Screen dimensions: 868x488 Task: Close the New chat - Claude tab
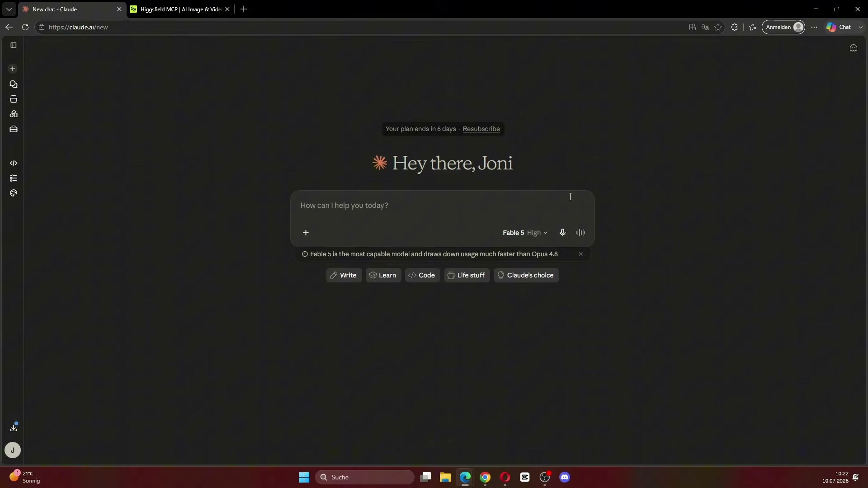tap(119, 9)
